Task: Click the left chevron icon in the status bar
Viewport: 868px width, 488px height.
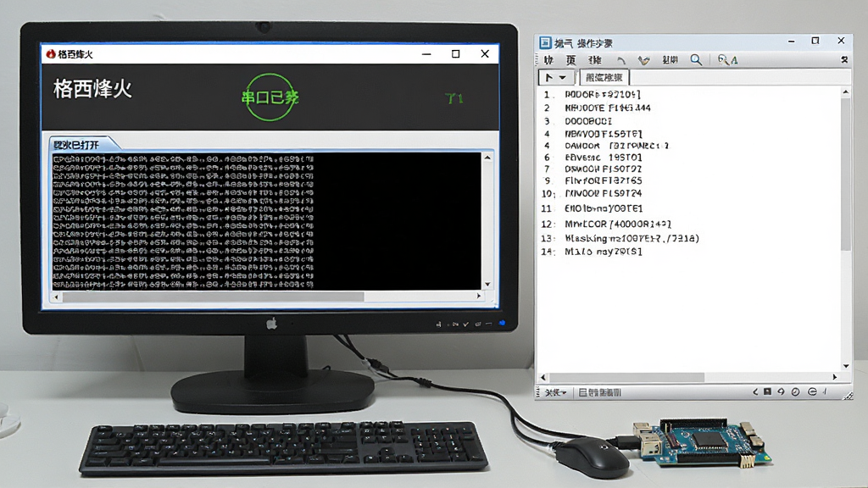Action: (x=755, y=391)
